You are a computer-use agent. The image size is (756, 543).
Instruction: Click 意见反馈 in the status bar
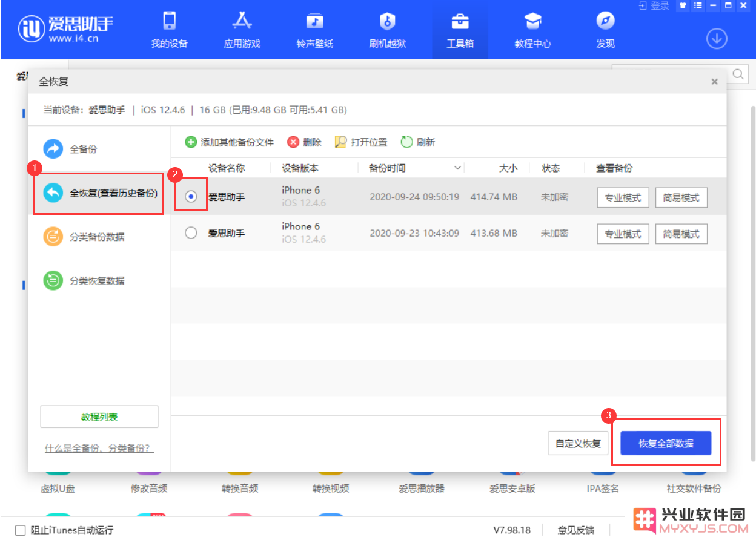[576, 530]
